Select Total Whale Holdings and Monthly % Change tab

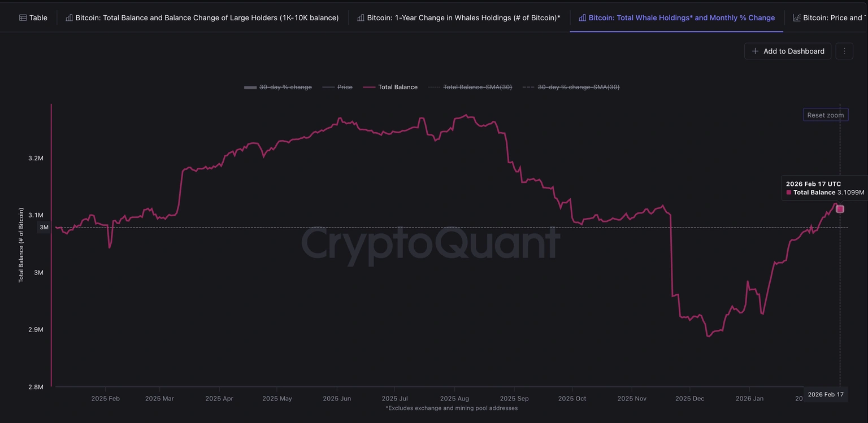[x=676, y=18]
